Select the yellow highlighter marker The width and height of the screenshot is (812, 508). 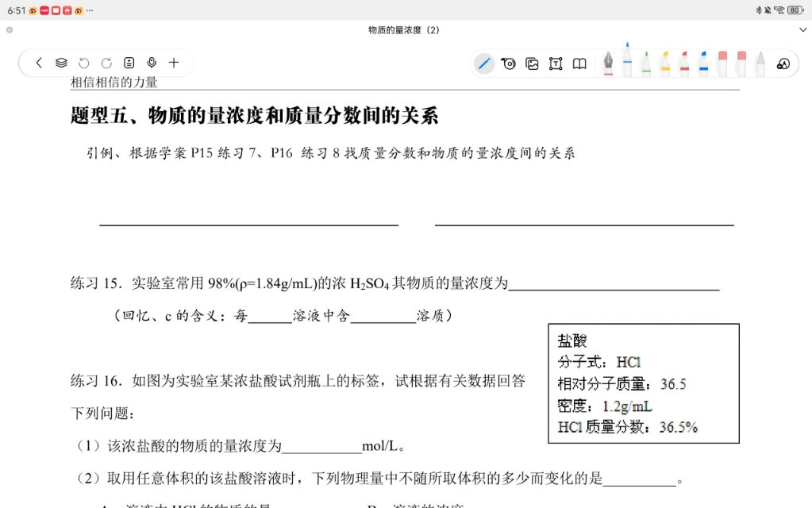pyautogui.click(x=666, y=63)
